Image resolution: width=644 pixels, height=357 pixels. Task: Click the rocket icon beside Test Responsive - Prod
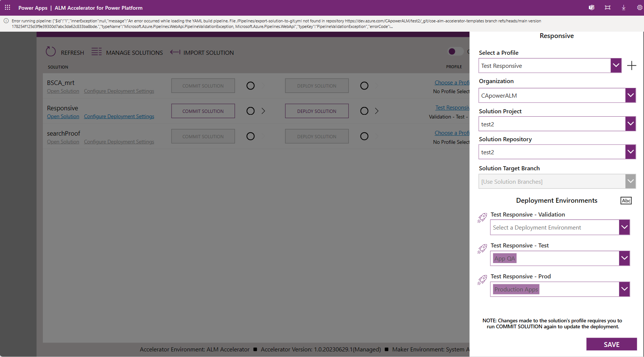482,280
